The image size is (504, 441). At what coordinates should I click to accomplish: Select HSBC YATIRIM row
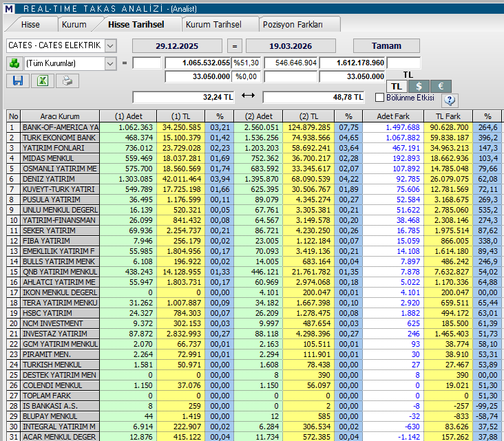click(x=254, y=313)
